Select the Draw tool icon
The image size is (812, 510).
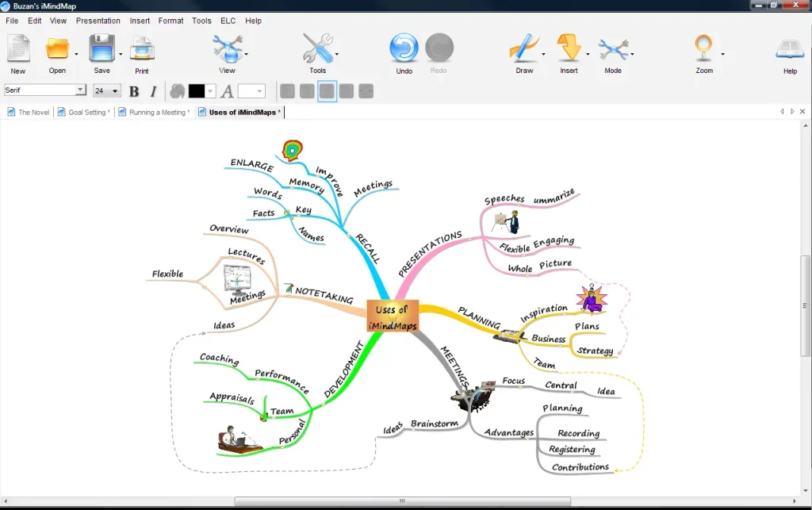coord(524,48)
